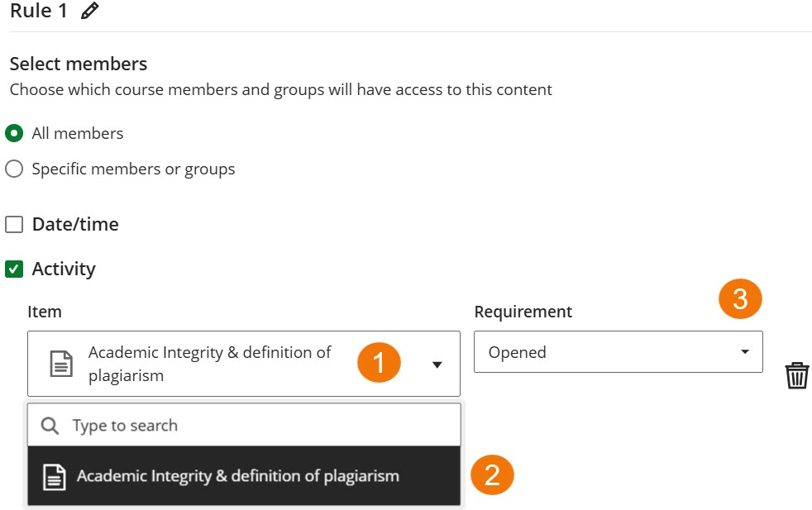Viewport: 812px width, 510px height.
Task: Click the All members radio button
Action: (14, 133)
